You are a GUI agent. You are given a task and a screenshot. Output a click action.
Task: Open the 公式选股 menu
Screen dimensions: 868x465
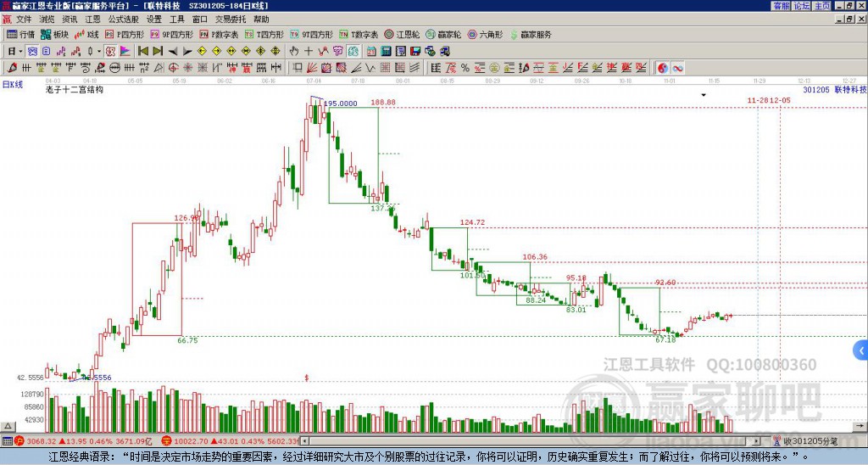pos(124,20)
